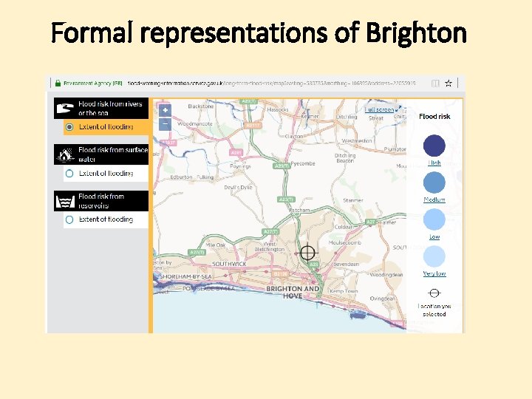Click the Devil's Dyke map label

(x=238, y=187)
